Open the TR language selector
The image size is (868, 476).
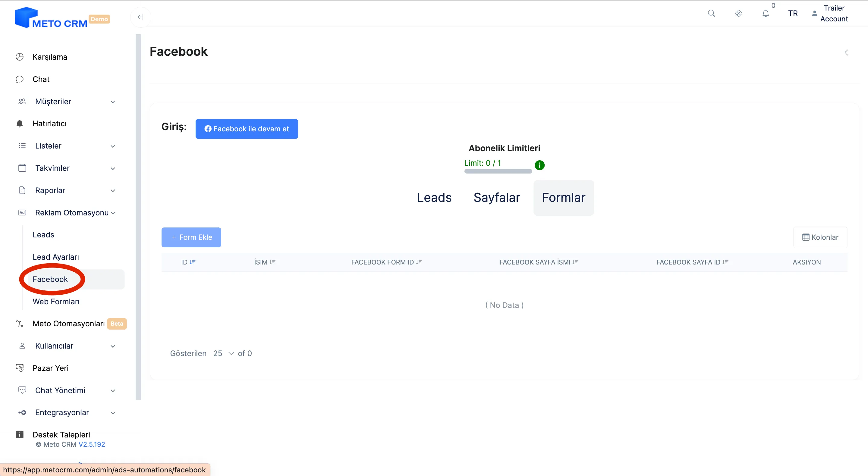coord(793,14)
